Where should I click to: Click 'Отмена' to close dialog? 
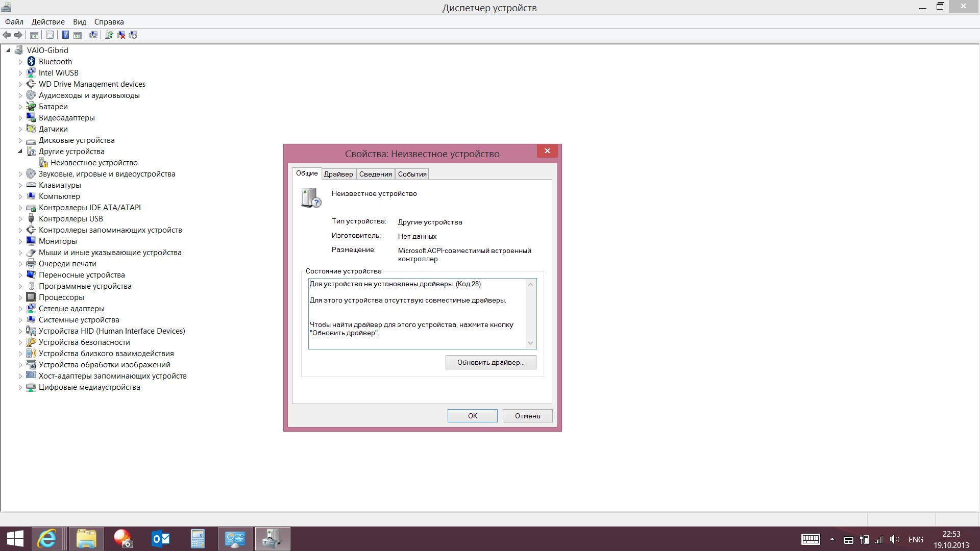(x=528, y=415)
